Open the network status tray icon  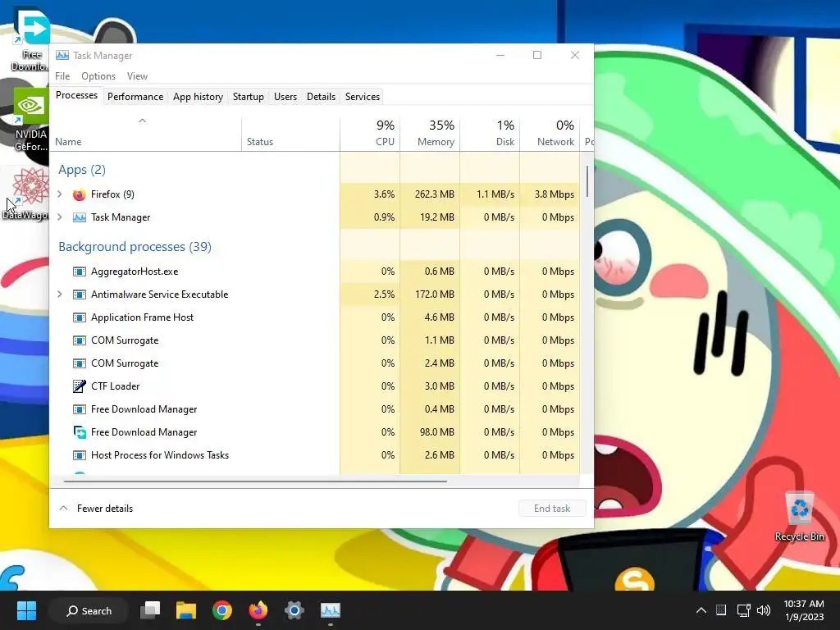coord(743,610)
